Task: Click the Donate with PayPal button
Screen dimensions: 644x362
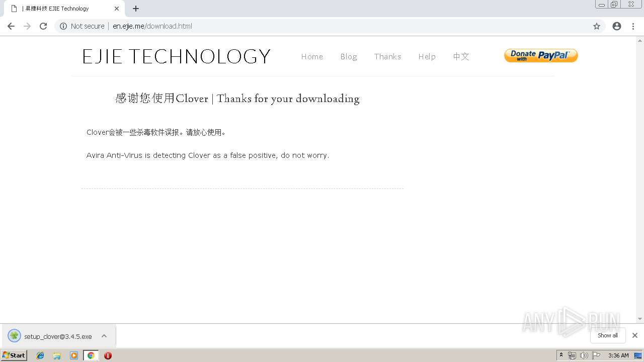Action: click(x=541, y=56)
